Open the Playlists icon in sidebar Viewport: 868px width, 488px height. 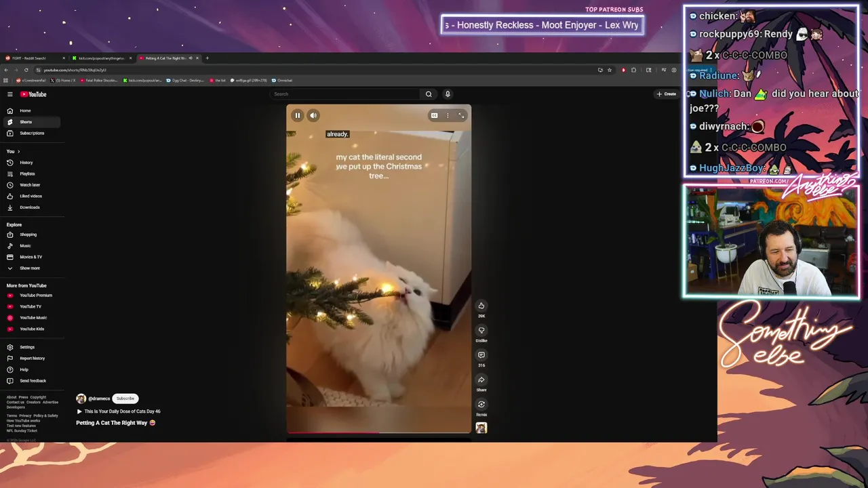click(x=10, y=174)
